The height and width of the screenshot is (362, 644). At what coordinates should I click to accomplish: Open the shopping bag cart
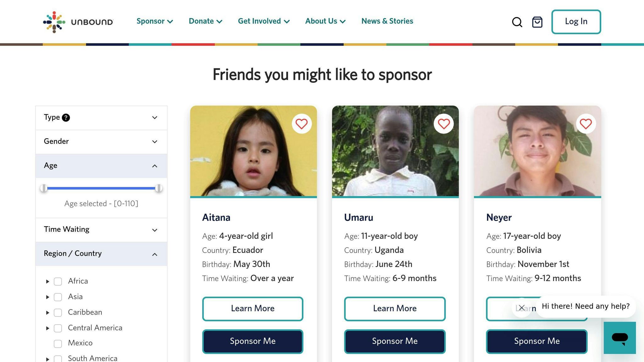click(x=537, y=22)
